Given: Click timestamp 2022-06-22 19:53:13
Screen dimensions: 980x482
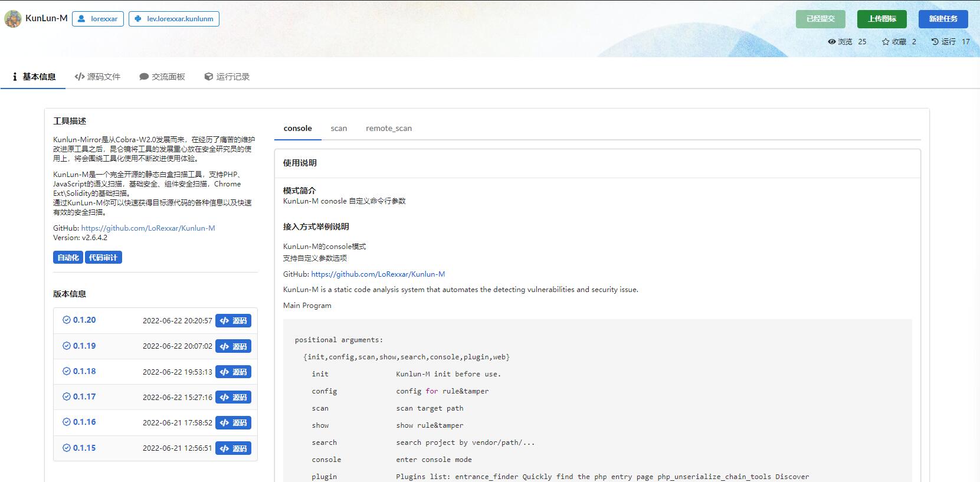Looking at the screenshot, I should (x=178, y=372).
